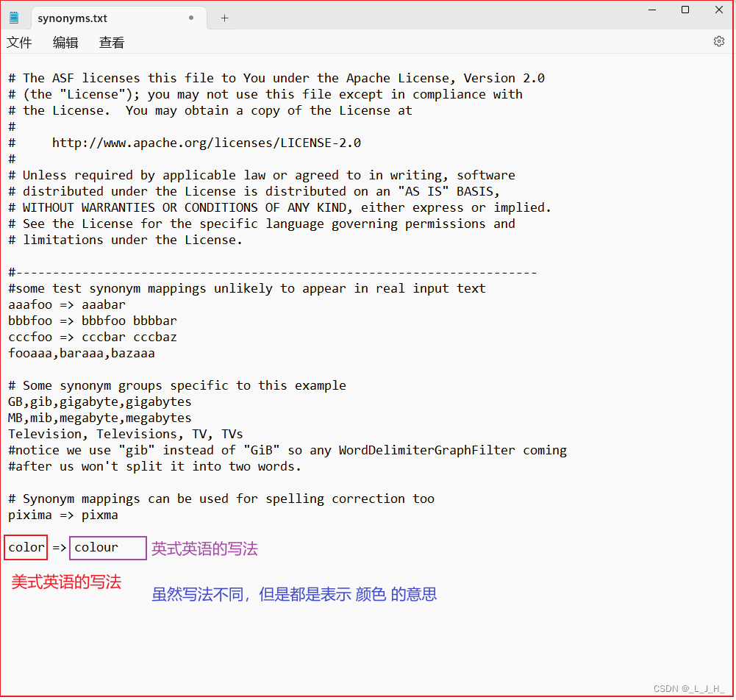Click the line 'bbbfoo => bbbfoo bbbbar'
This screenshot has height=700, width=736.
[93, 321]
